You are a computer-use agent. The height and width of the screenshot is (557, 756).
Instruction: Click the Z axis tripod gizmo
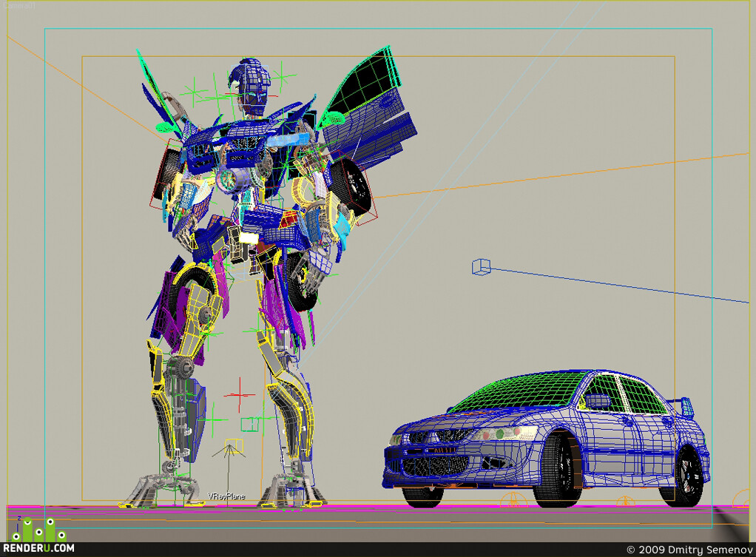coord(18,526)
